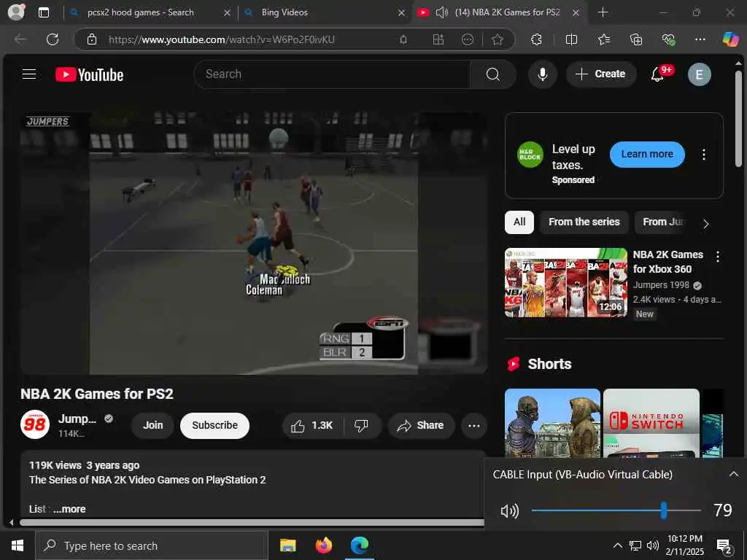Subscribe to the channel
Screen dimensions: 747x560
(214, 426)
